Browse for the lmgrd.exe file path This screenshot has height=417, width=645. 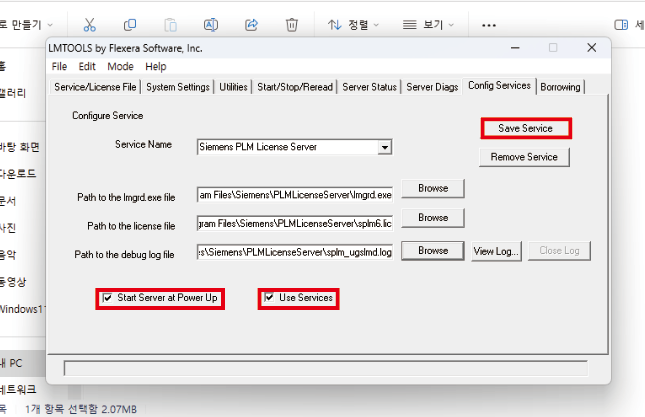(433, 188)
